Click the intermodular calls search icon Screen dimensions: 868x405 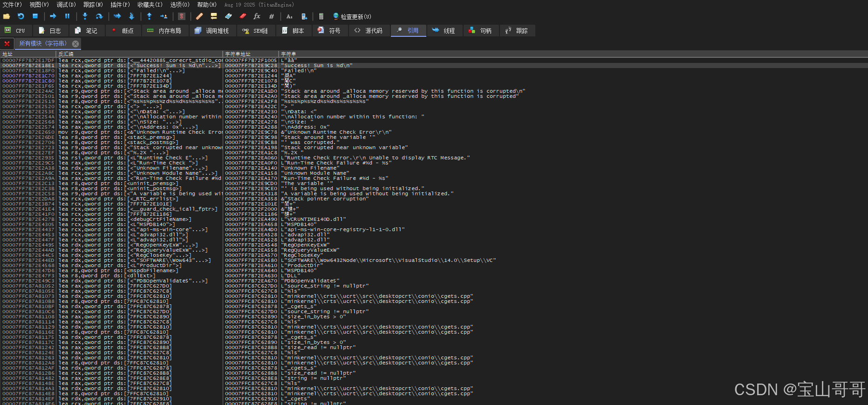point(304,16)
